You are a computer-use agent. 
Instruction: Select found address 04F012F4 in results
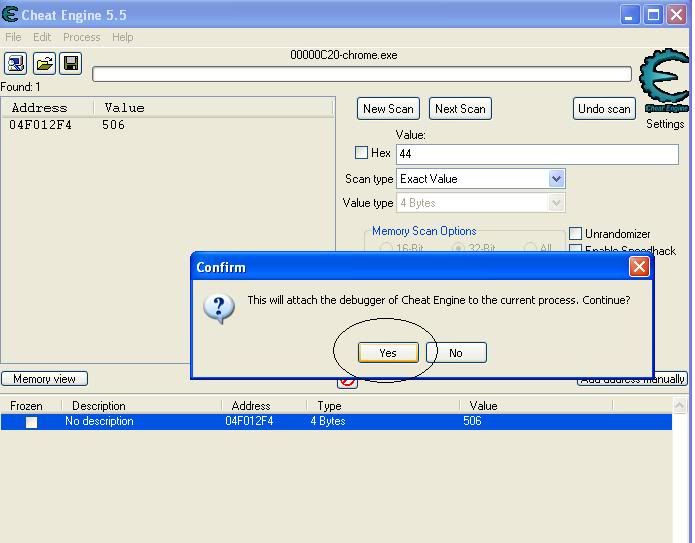(40, 125)
